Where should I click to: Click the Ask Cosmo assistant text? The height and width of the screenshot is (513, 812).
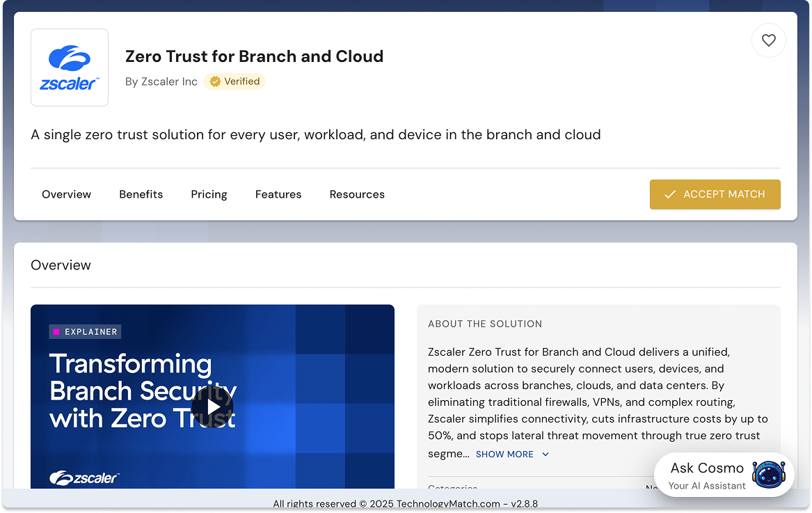[x=707, y=468]
